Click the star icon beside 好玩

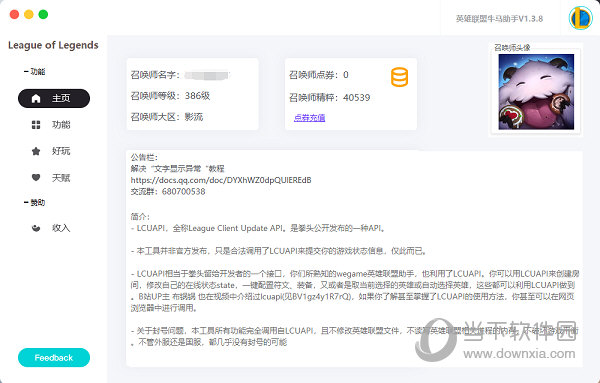tap(36, 151)
